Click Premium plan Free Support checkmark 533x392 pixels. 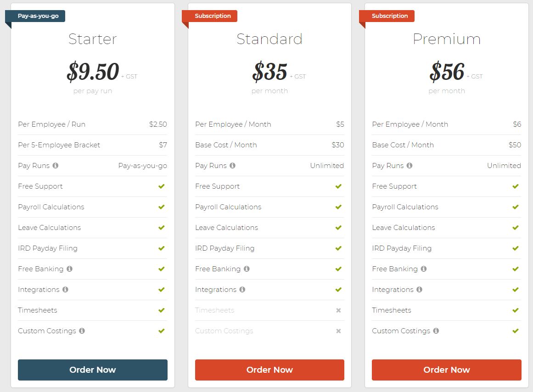pos(516,186)
